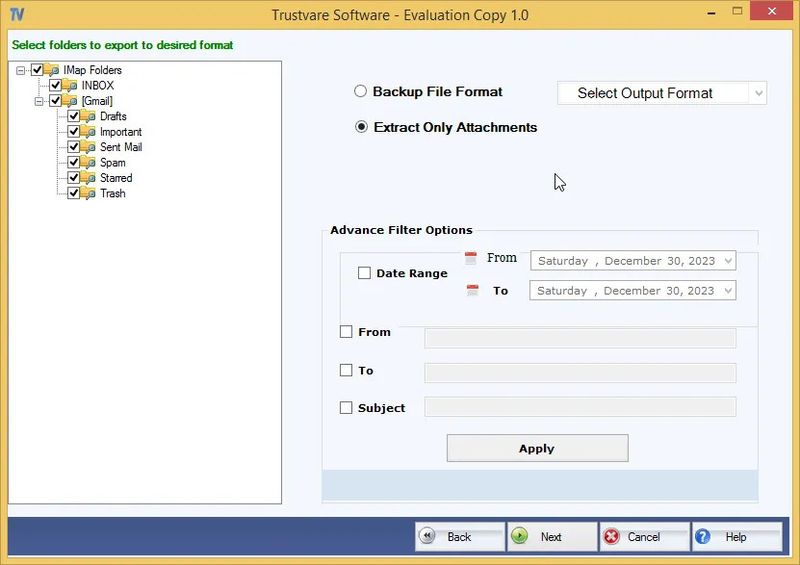
Task: Click the IMap Folders root folder icon
Action: 52,69
